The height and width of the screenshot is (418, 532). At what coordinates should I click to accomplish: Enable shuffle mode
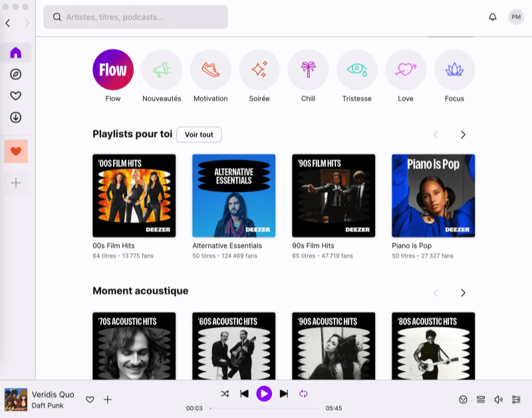(225, 393)
